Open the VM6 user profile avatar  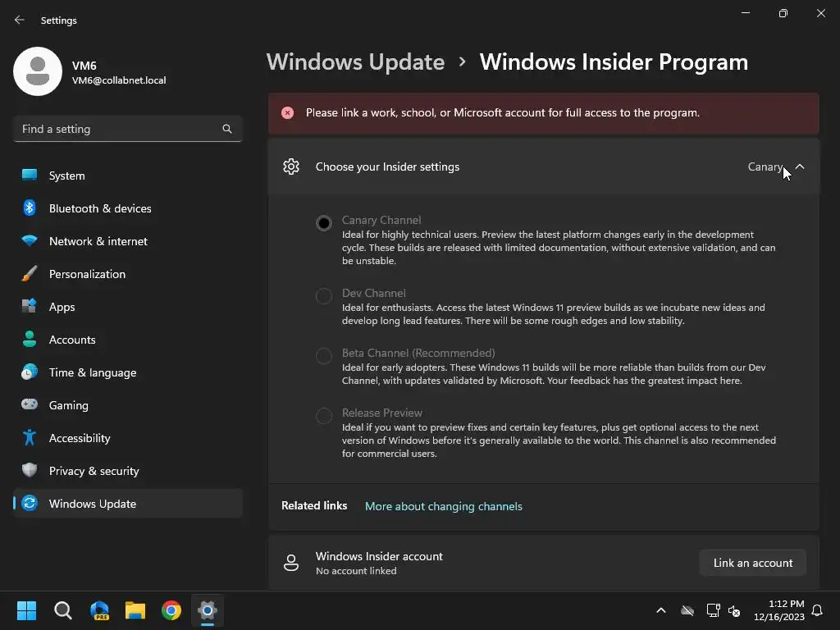click(x=38, y=71)
